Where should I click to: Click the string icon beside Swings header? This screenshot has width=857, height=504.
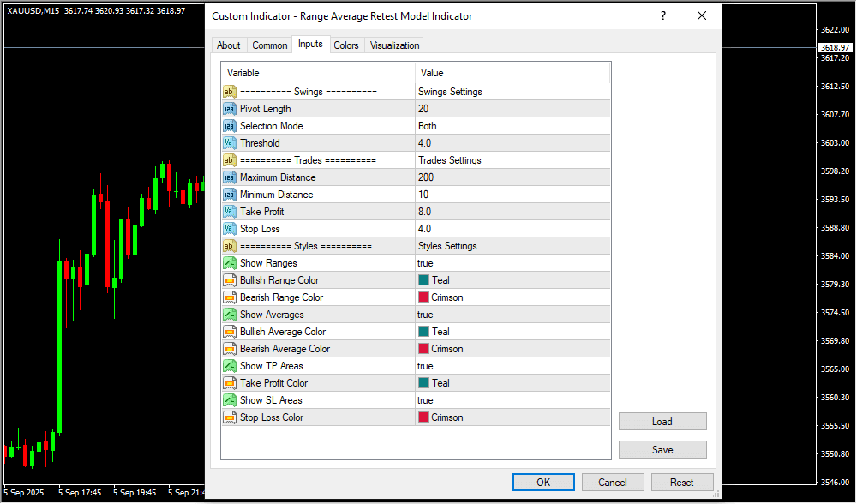[229, 92]
